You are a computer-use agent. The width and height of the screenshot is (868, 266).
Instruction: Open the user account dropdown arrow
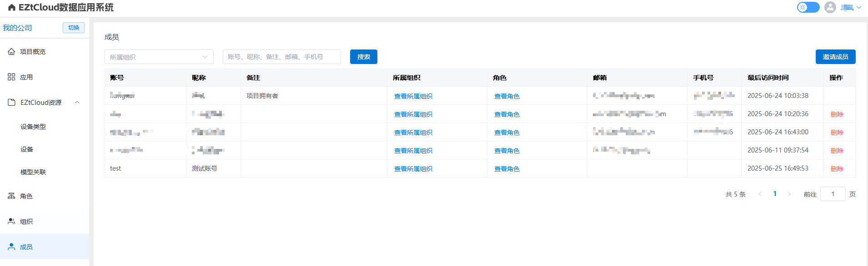[859, 7]
